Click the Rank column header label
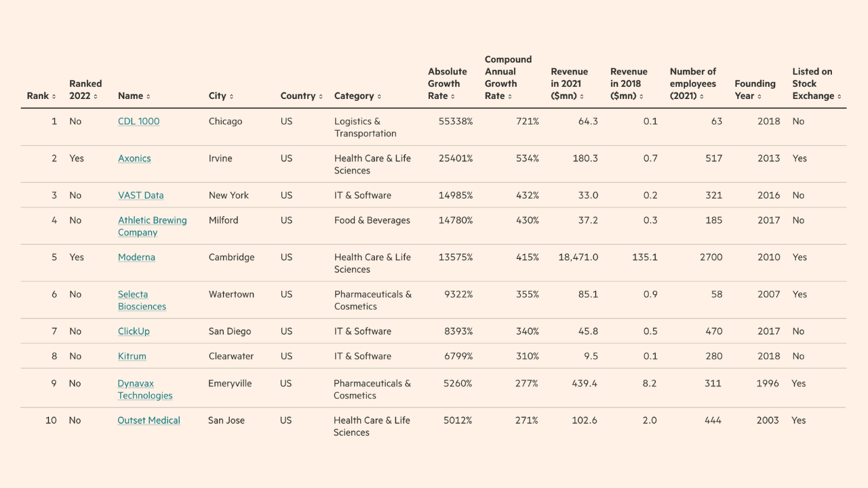 coord(38,96)
